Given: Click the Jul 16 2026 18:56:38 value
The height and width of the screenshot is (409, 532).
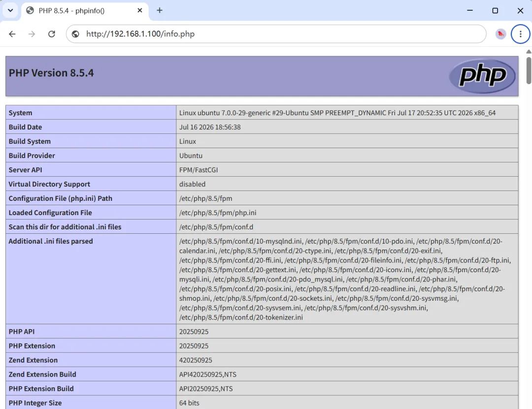Looking at the screenshot, I should pos(210,127).
